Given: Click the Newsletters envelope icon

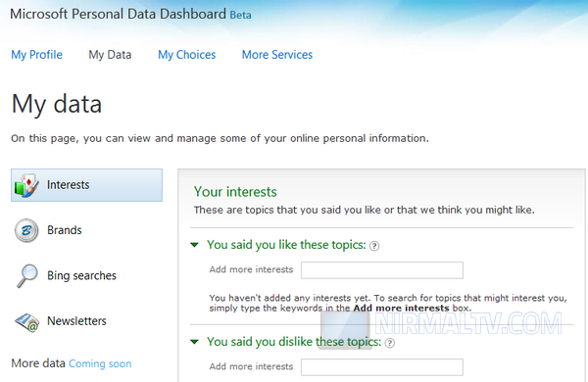Looking at the screenshot, I should coord(27,322).
